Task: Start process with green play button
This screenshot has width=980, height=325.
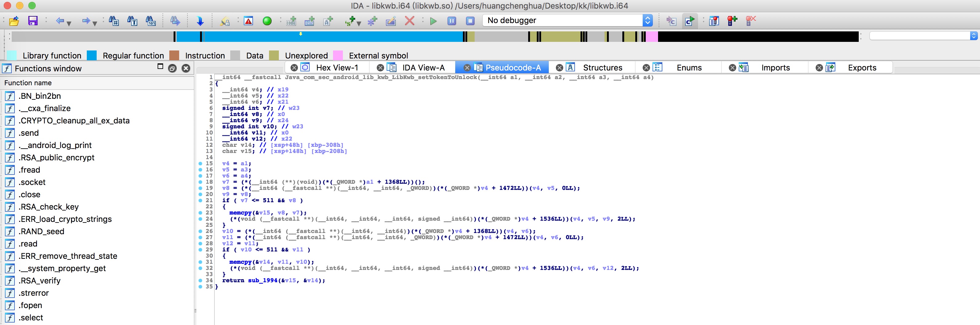Action: click(x=433, y=21)
